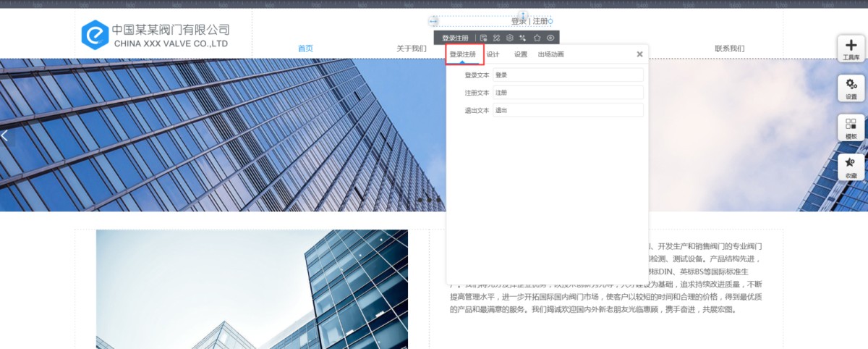
Task: Switch to the 设置 tab in popup
Action: [x=521, y=54]
